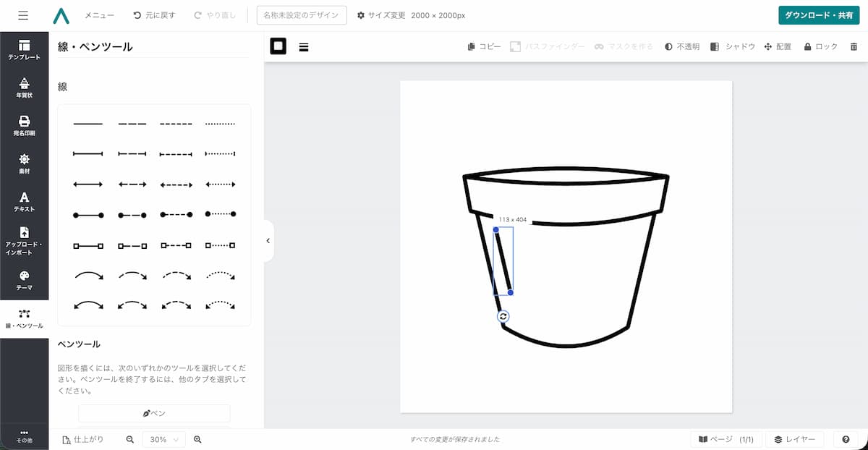This screenshot has height=450, width=868.
Task: Open the 不透明 opacity control
Action: [681, 46]
